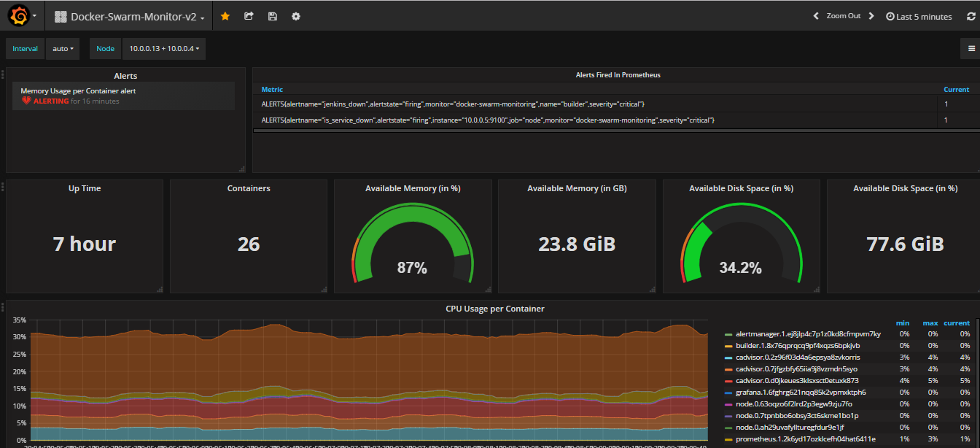The height and width of the screenshot is (448, 980).
Task: Open the Interval auto dropdown
Action: 63,49
